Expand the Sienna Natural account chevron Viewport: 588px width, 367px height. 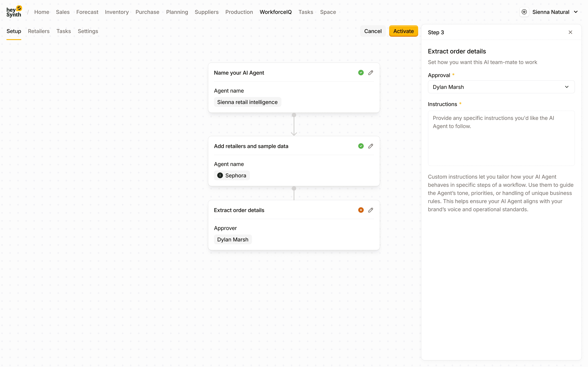(576, 12)
